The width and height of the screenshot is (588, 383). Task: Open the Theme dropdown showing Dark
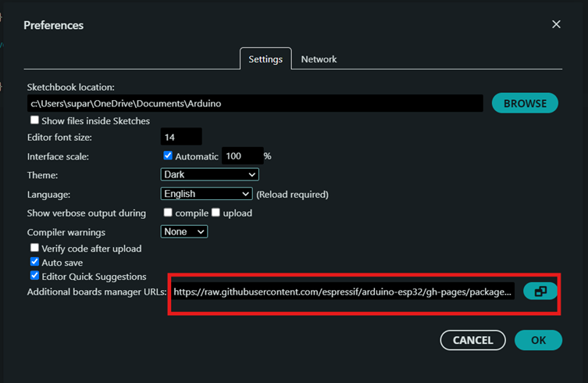click(x=209, y=175)
